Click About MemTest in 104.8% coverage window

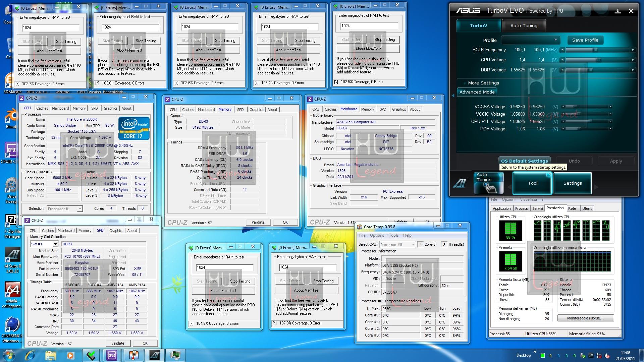pos(223,291)
